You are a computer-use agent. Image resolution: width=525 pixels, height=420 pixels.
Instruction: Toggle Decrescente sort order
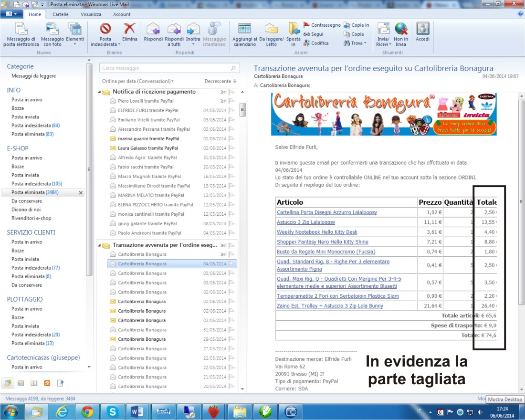tap(220, 81)
